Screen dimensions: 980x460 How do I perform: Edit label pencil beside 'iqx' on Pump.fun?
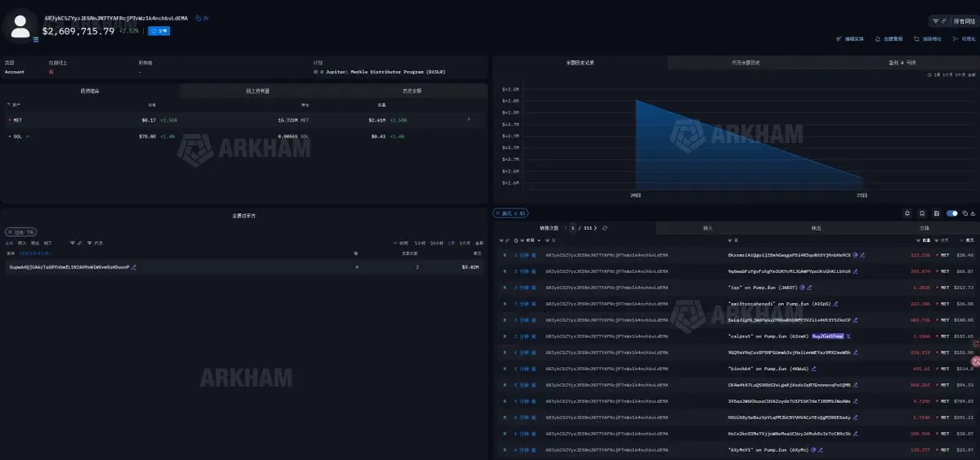(x=809, y=288)
